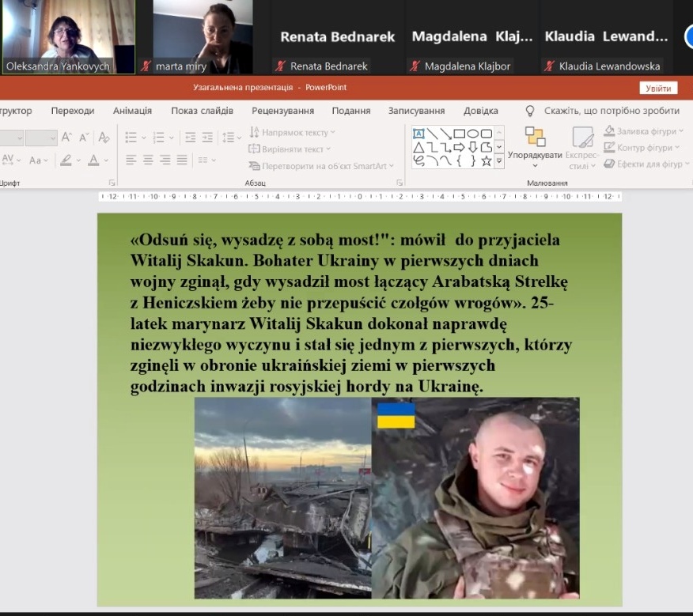Open the font size combo box

42,138
